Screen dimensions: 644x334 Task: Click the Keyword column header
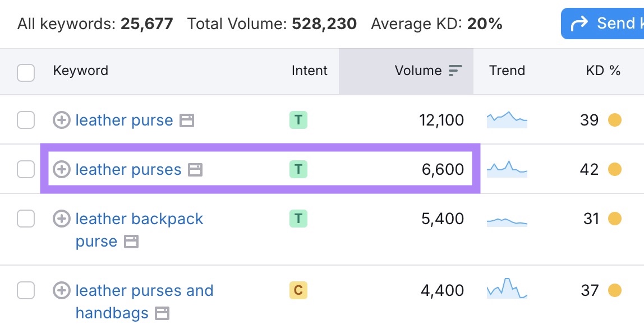(x=80, y=71)
